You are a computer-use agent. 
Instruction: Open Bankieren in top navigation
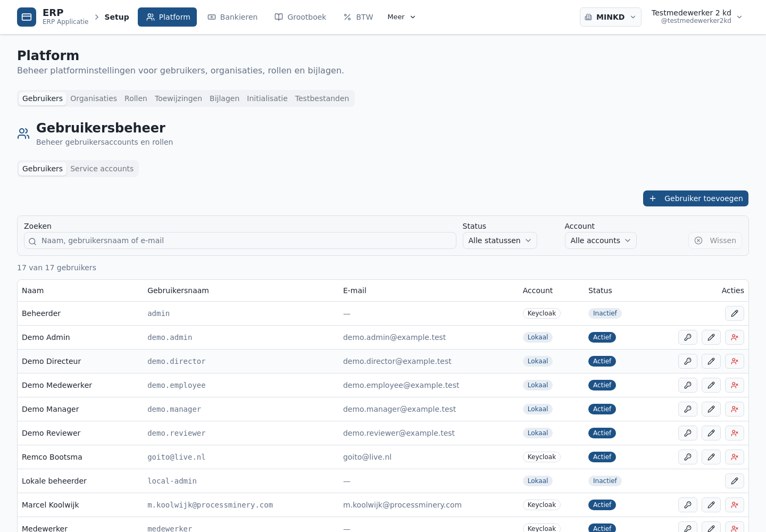[232, 17]
